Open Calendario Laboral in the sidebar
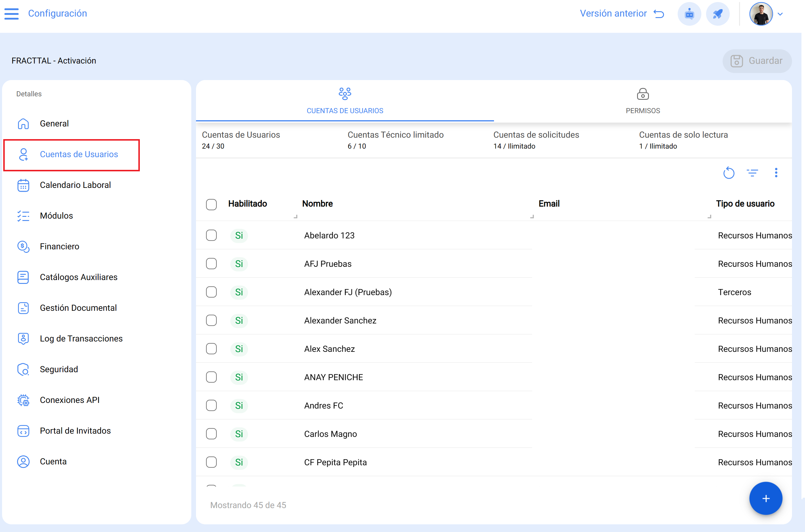This screenshot has height=532, width=805. pyautogui.click(x=75, y=185)
